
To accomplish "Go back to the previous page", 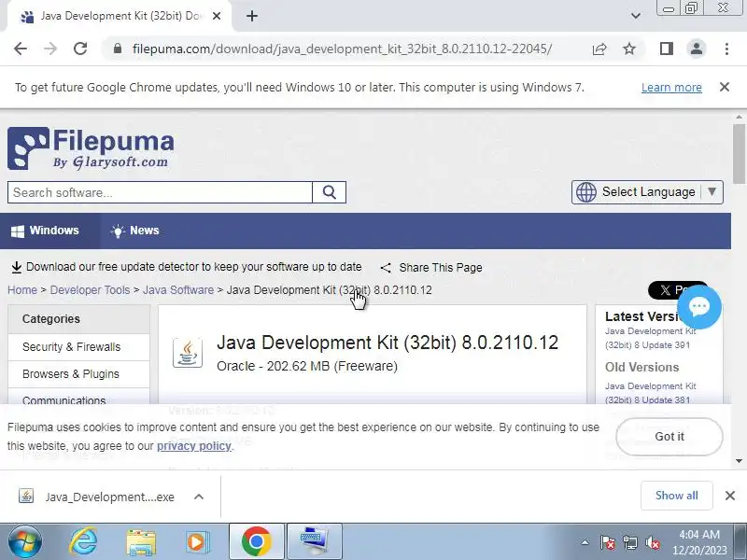I will click(21, 49).
